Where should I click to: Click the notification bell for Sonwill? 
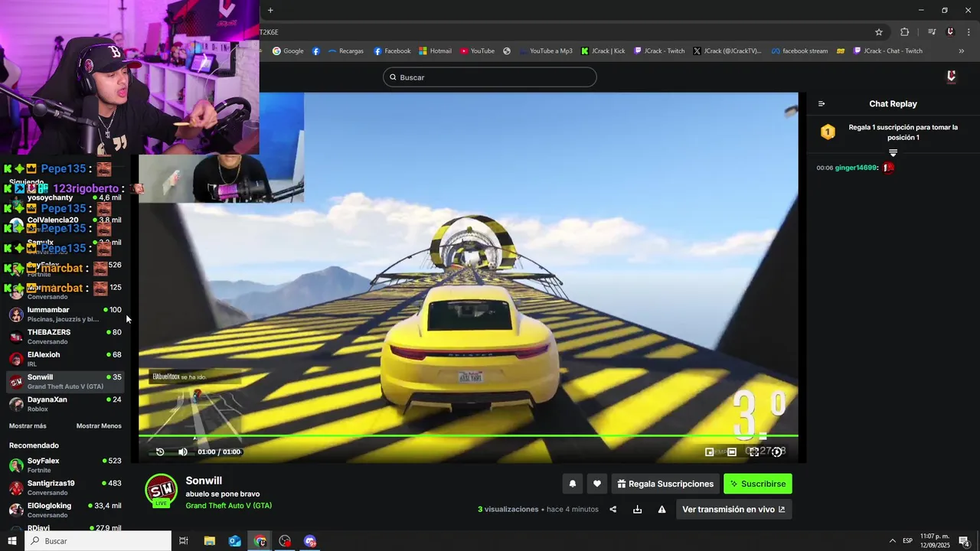[x=572, y=484]
